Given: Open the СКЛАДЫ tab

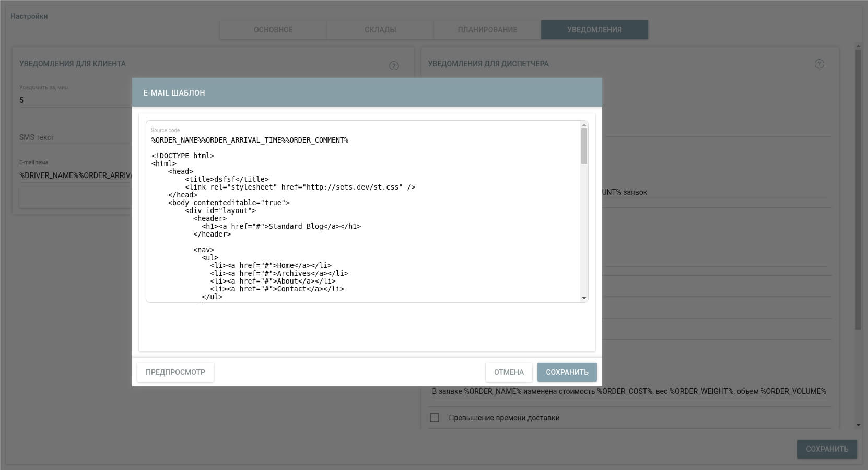Looking at the screenshot, I should click(x=380, y=30).
